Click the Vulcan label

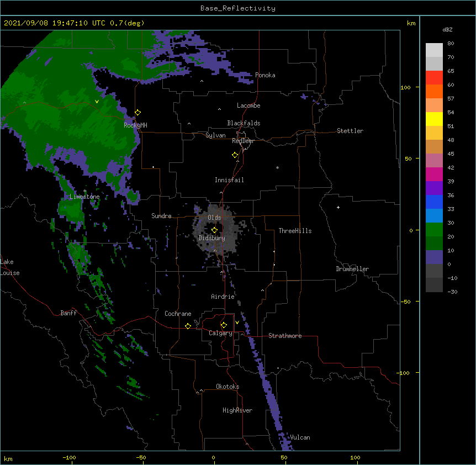point(300,437)
